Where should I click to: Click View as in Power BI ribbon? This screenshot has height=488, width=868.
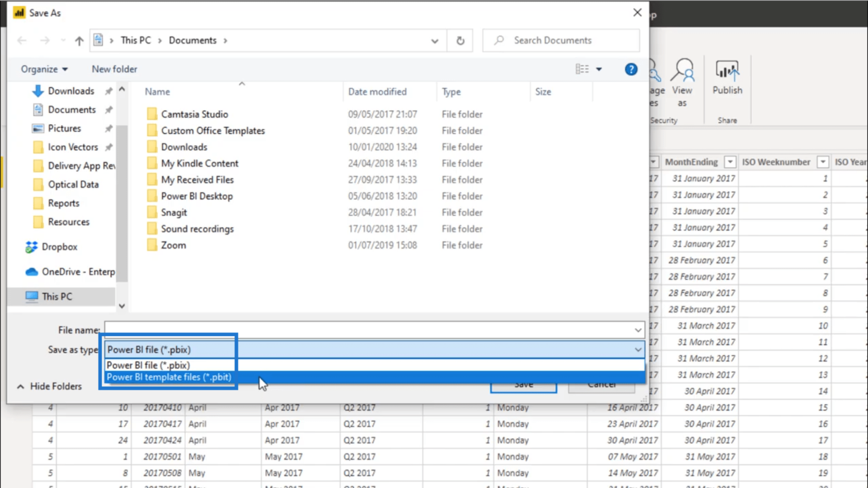point(682,83)
